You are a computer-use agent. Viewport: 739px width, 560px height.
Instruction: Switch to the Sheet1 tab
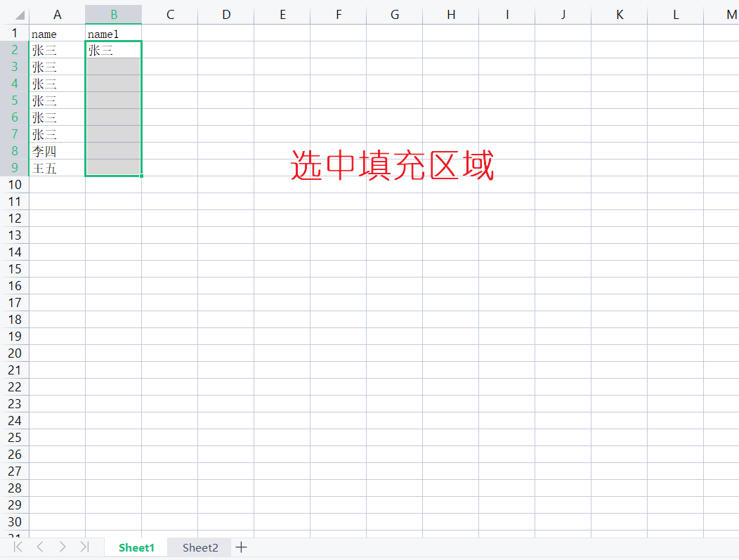(136, 547)
